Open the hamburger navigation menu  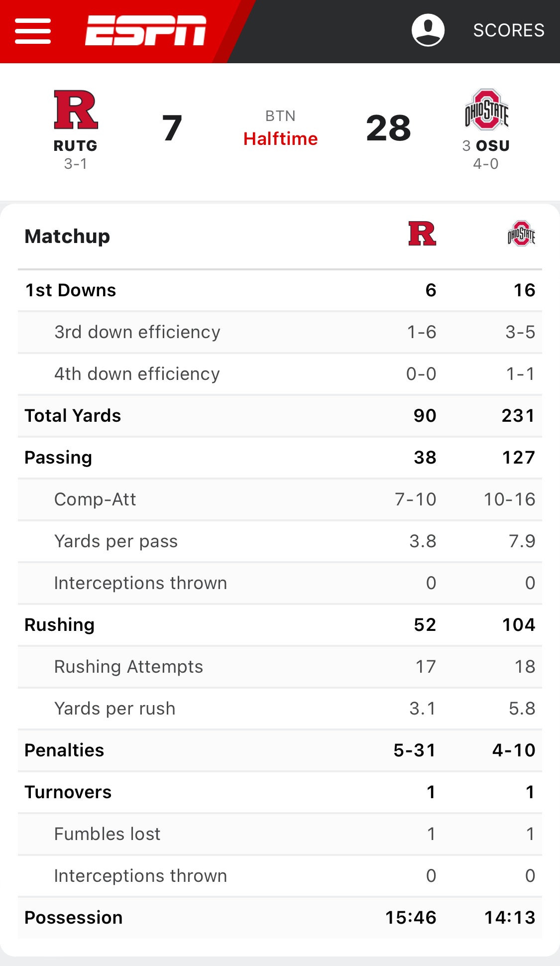(33, 30)
